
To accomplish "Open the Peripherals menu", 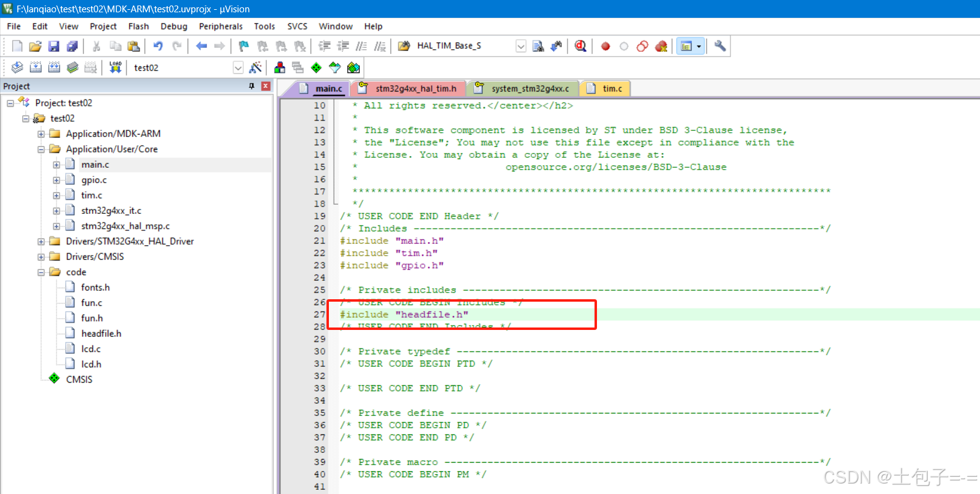I will click(x=221, y=26).
